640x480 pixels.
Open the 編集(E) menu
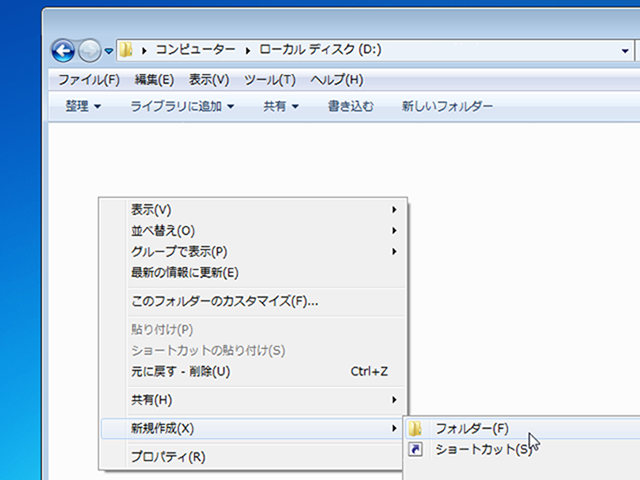[154, 80]
